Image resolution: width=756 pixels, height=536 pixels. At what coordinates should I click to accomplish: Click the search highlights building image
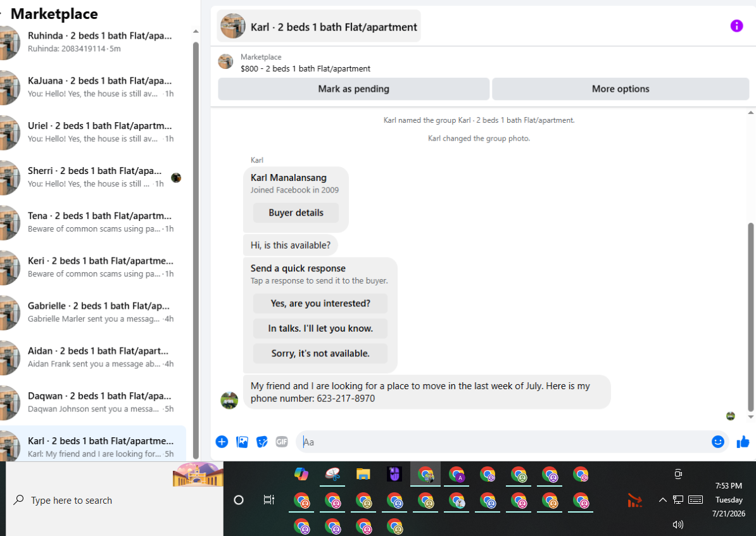coord(198,475)
